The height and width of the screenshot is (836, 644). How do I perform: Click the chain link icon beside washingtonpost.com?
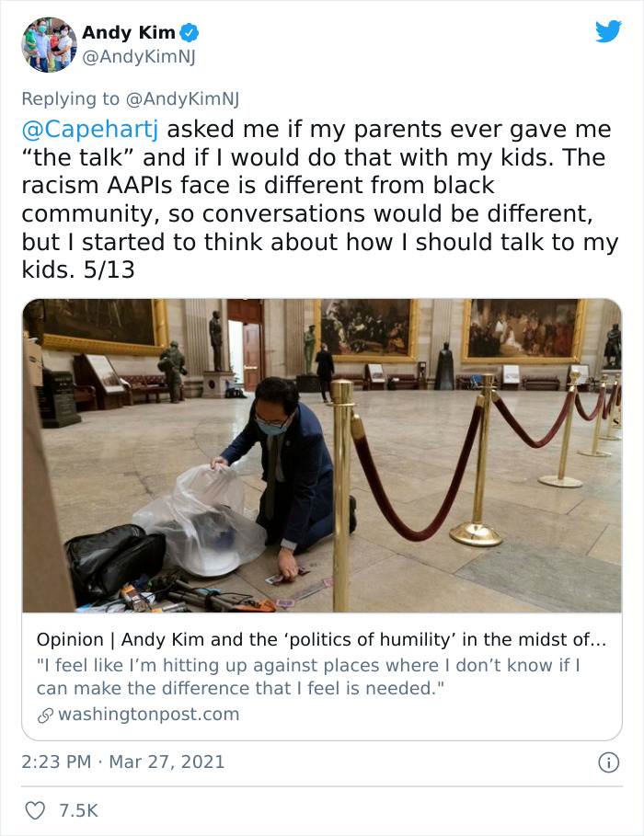click(x=45, y=715)
